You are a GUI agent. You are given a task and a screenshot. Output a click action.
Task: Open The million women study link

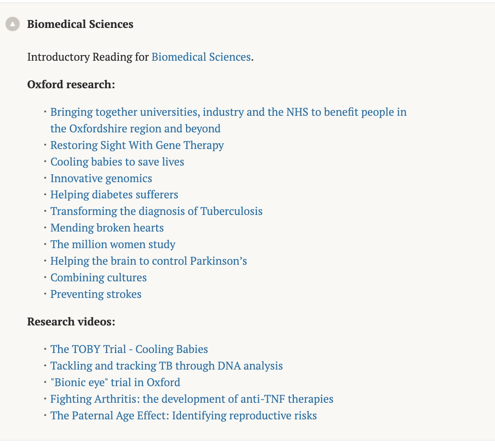[113, 244]
